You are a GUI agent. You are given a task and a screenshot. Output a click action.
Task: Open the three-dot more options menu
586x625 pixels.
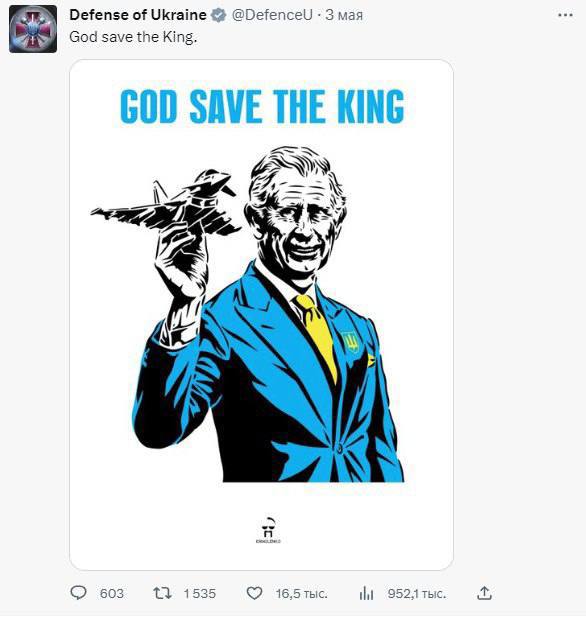[565, 15]
